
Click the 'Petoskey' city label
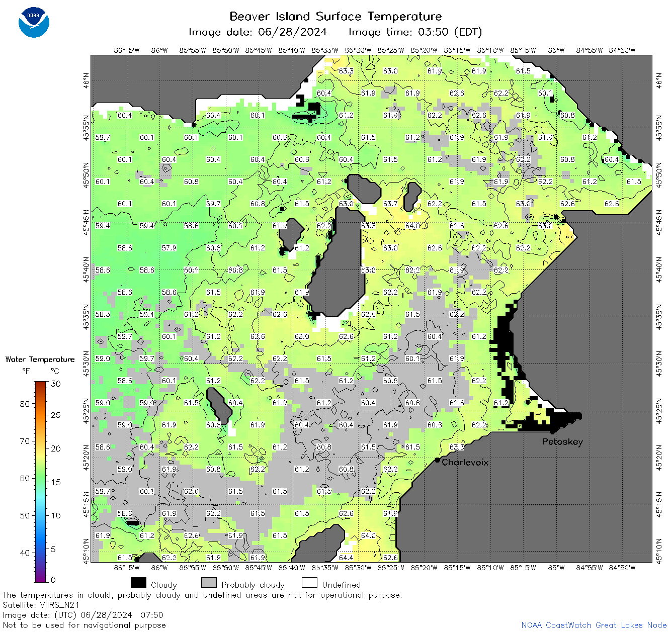coord(562,442)
